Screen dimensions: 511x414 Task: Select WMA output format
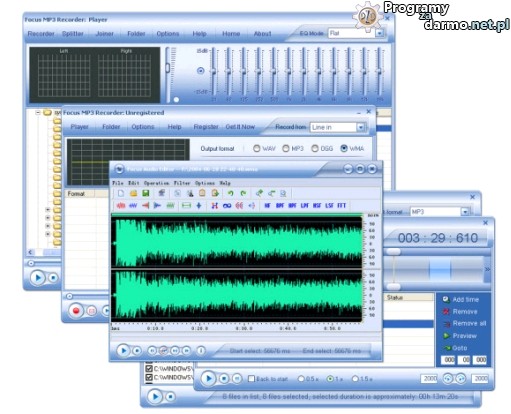[344, 148]
